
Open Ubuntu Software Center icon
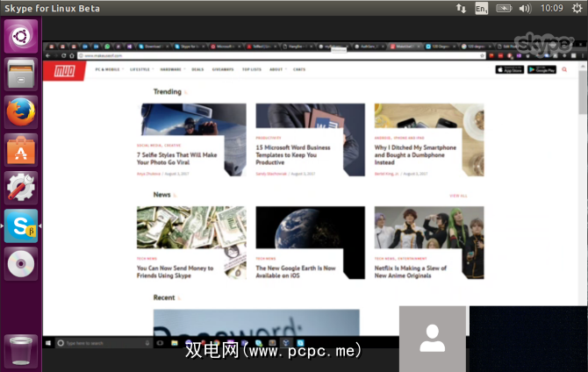(x=21, y=150)
